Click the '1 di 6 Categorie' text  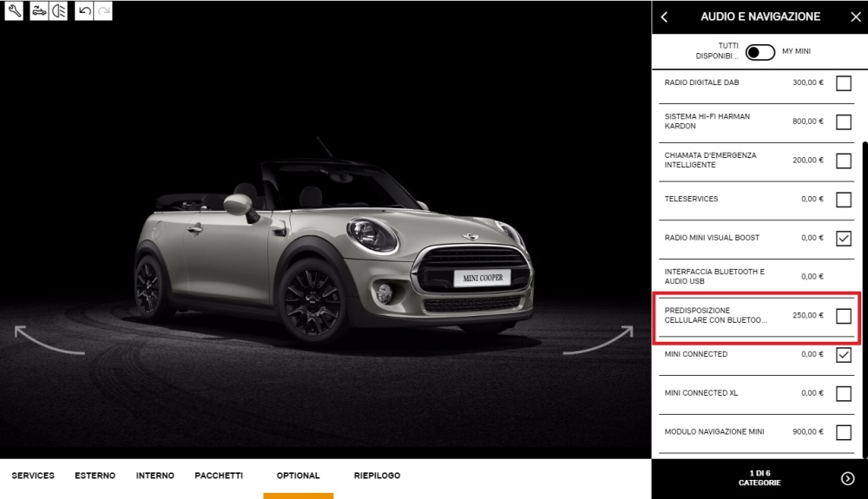coord(759,478)
